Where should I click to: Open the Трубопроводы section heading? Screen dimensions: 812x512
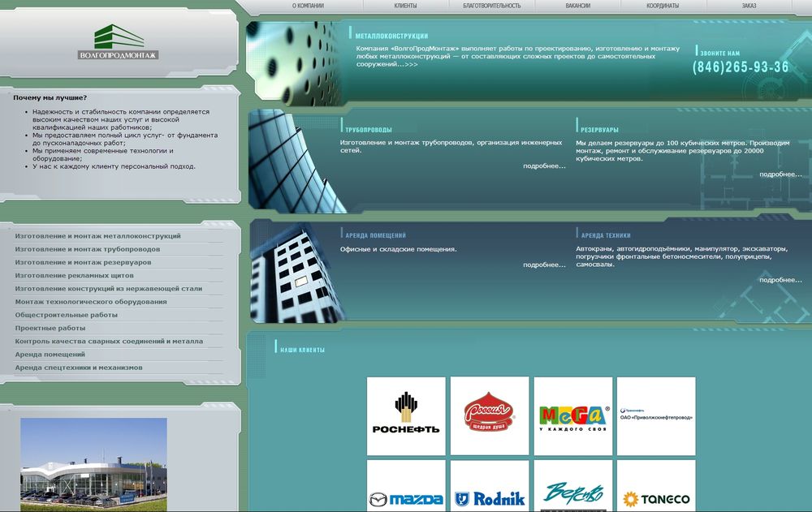[x=368, y=130]
